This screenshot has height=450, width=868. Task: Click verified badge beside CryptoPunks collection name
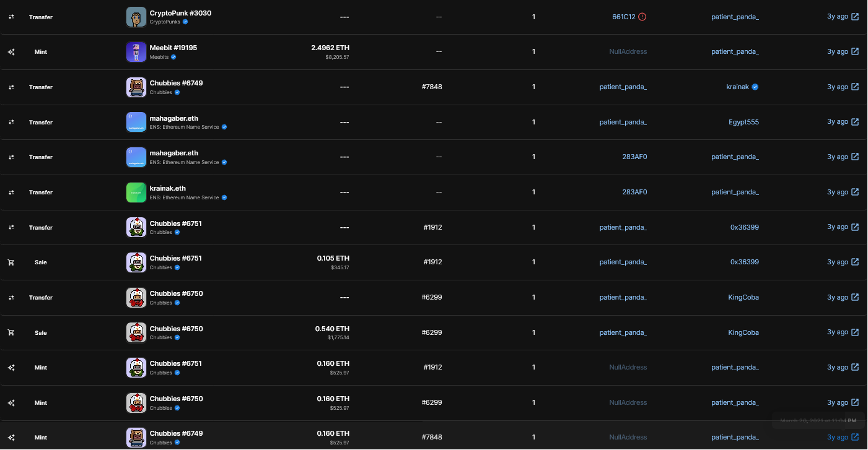185,22
